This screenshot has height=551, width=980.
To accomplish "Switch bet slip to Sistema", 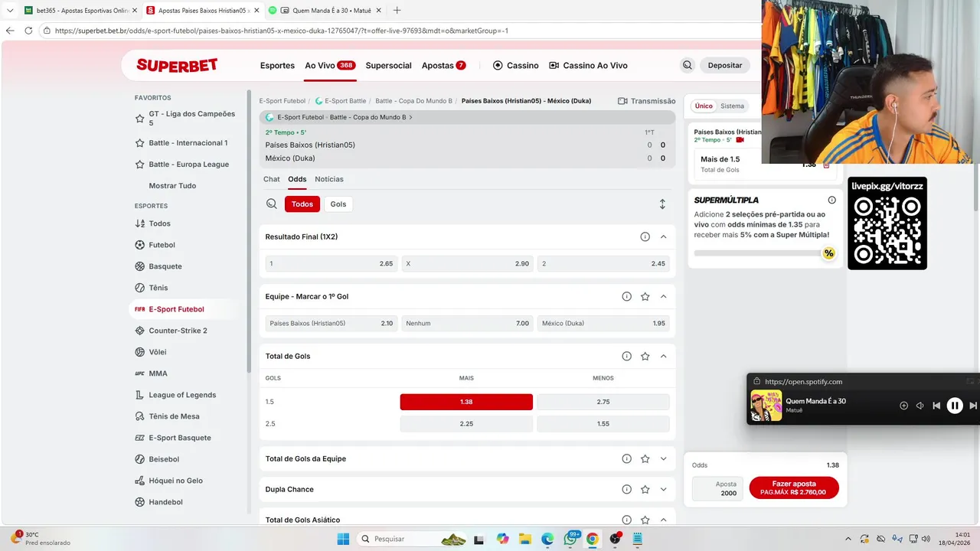I will pyautogui.click(x=732, y=106).
